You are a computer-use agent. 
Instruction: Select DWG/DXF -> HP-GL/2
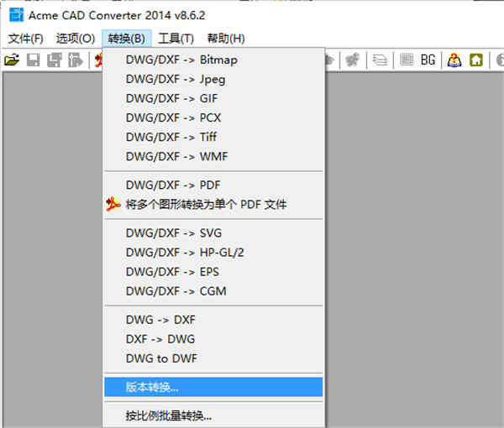tap(213, 253)
